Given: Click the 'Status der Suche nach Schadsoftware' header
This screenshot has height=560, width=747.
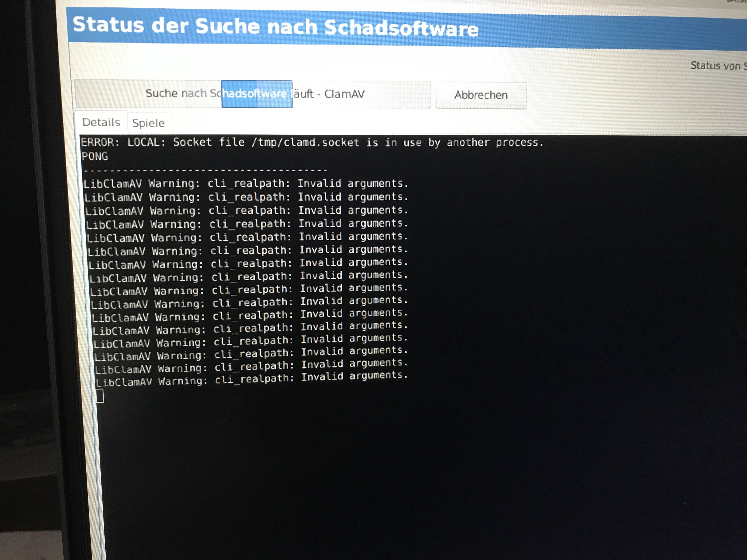Looking at the screenshot, I should pyautogui.click(x=275, y=27).
